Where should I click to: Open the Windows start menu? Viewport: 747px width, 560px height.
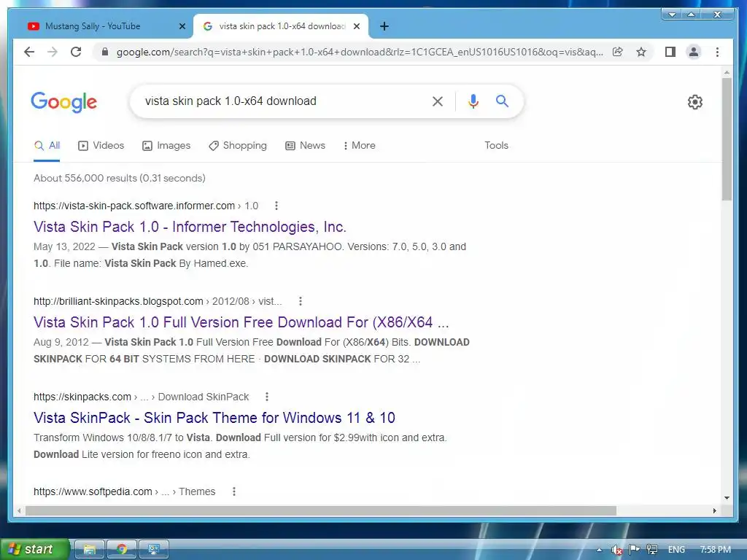click(x=35, y=549)
